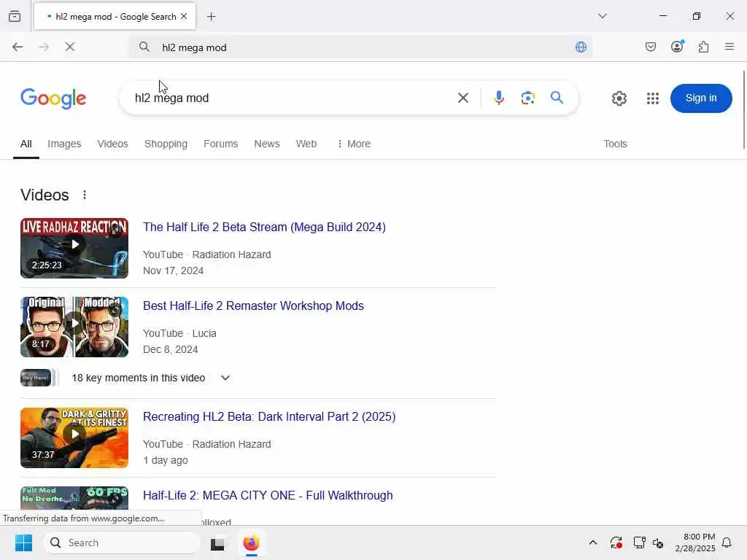Open the Task View taskbar icon

click(x=217, y=542)
